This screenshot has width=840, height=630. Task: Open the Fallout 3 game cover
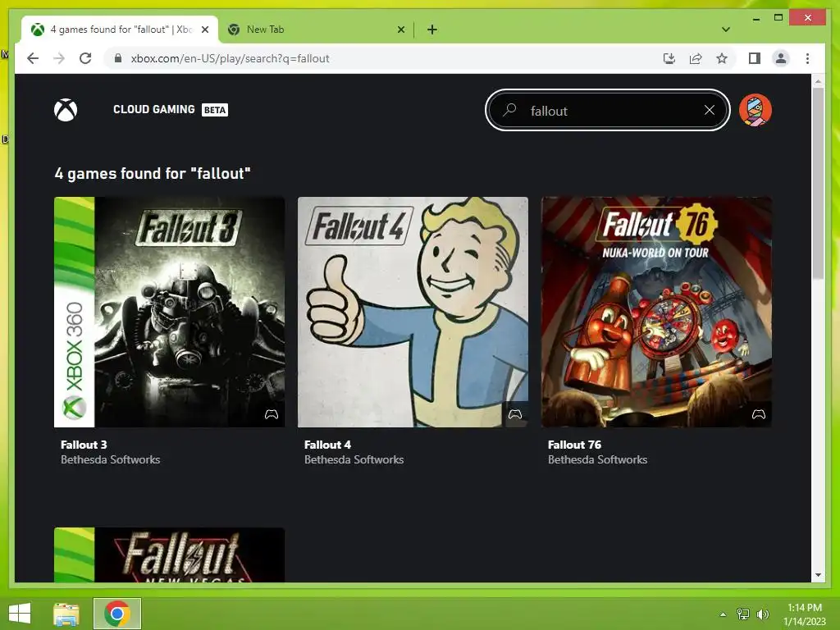click(x=169, y=312)
